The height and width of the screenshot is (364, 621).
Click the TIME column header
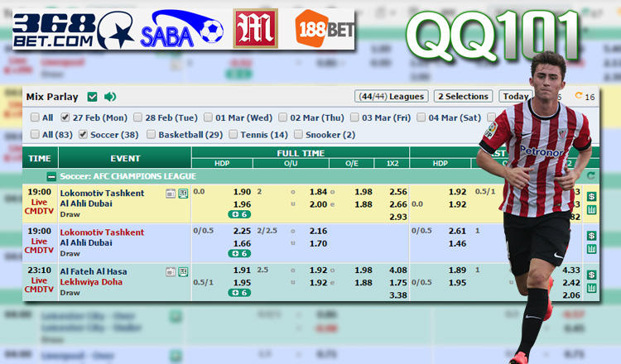(40, 158)
